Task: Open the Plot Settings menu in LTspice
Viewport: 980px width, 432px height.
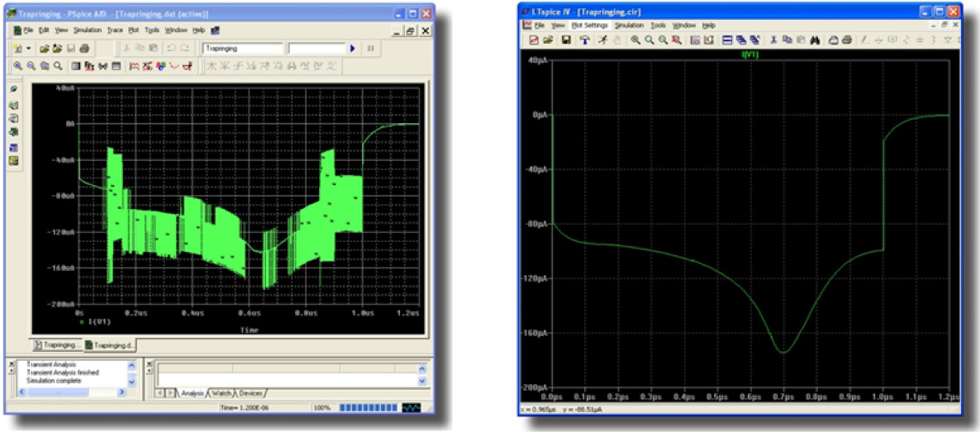Action: click(589, 26)
